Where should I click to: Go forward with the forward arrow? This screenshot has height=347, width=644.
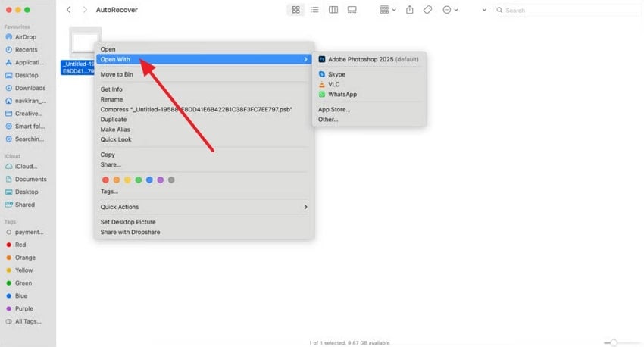(85, 10)
